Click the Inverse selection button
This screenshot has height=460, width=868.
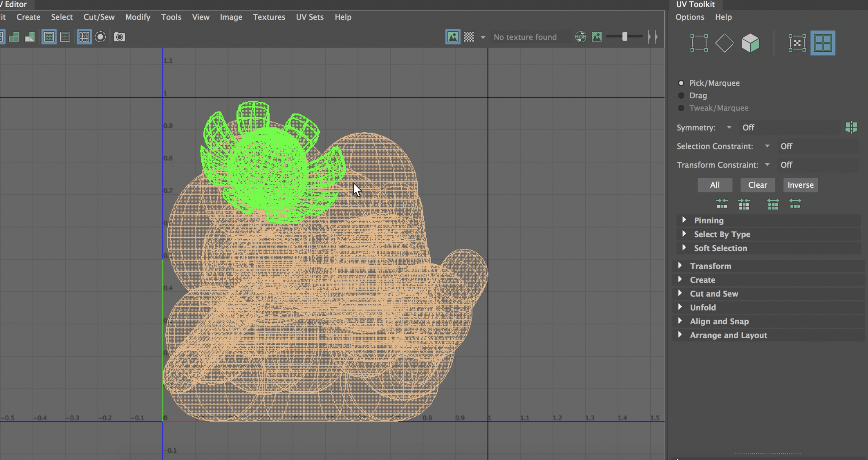(x=800, y=185)
